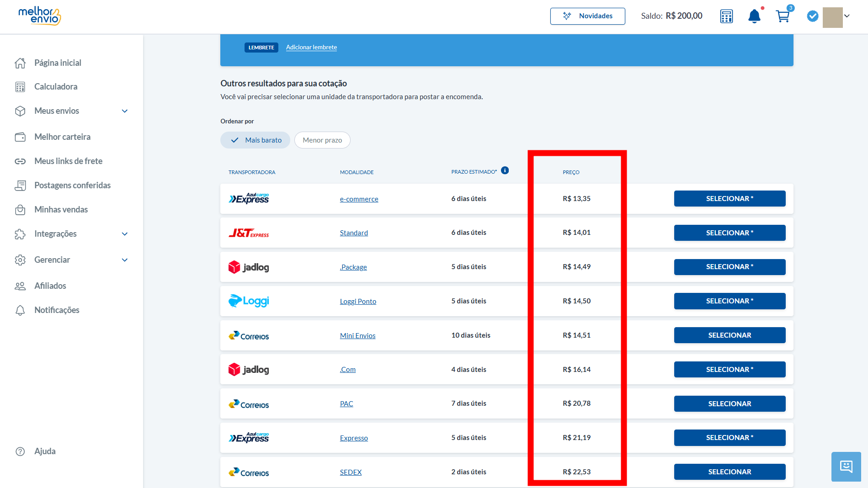868x488 pixels.
Task: Open the Jadlog .Com modality link
Action: (348, 370)
